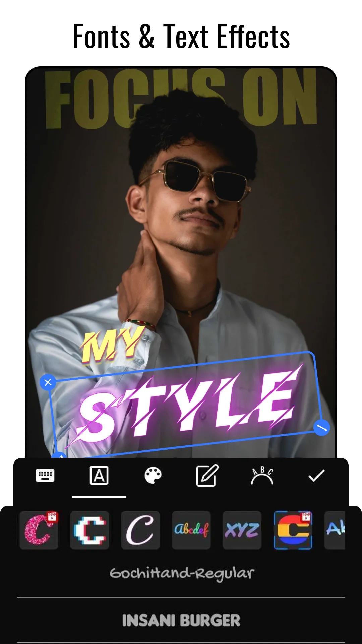The height and width of the screenshot is (644, 362).
Task: Confirm changes with the checkmark
Action: 316,475
